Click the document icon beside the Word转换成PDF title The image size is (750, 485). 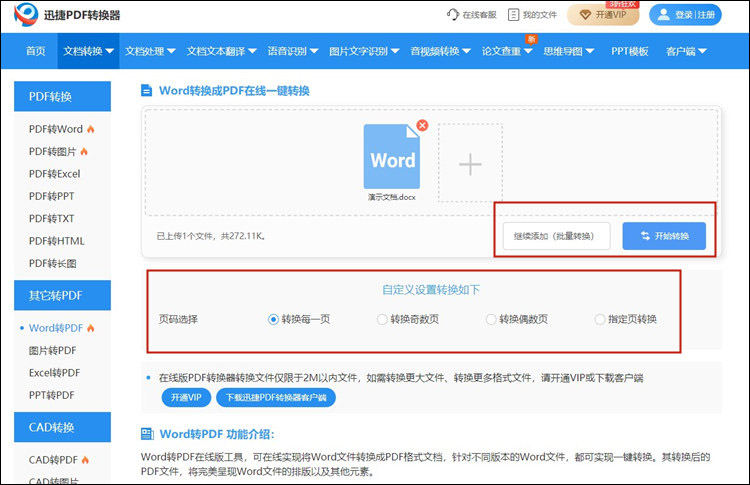coord(146,90)
